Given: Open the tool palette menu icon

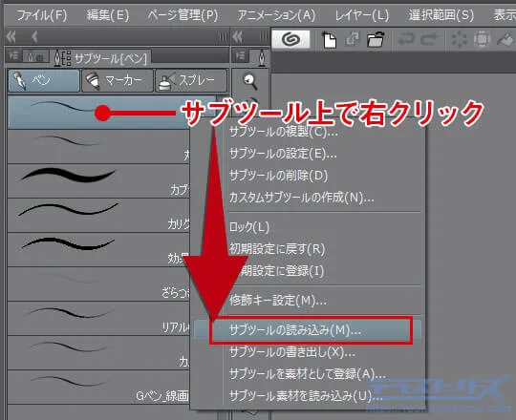Looking at the screenshot, I should (241, 56).
